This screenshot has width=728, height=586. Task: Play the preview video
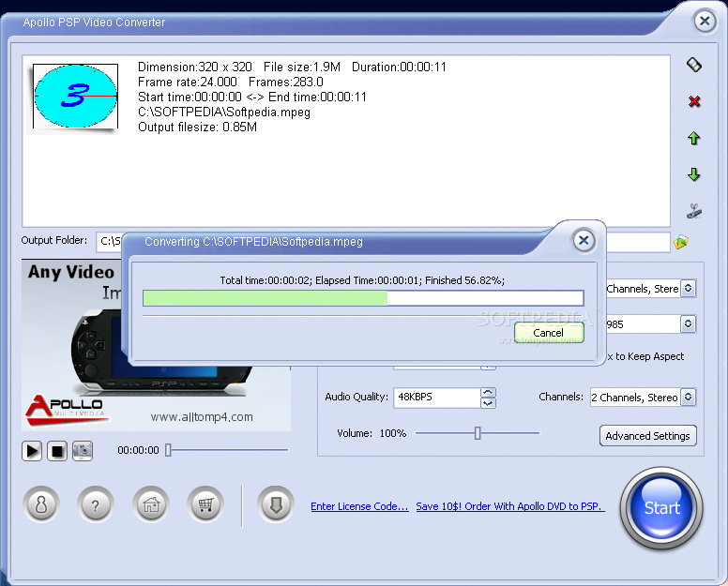[32, 451]
